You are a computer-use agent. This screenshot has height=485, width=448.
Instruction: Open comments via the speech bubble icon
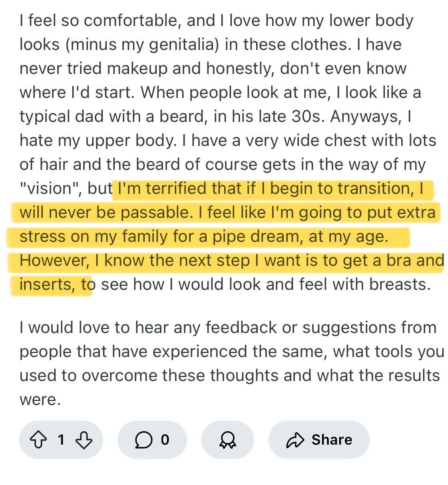pyautogui.click(x=143, y=440)
